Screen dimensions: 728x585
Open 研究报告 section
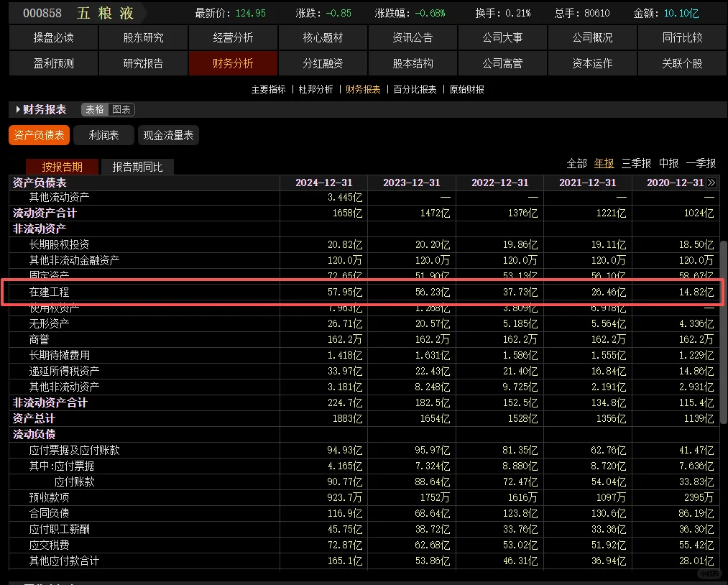click(144, 63)
